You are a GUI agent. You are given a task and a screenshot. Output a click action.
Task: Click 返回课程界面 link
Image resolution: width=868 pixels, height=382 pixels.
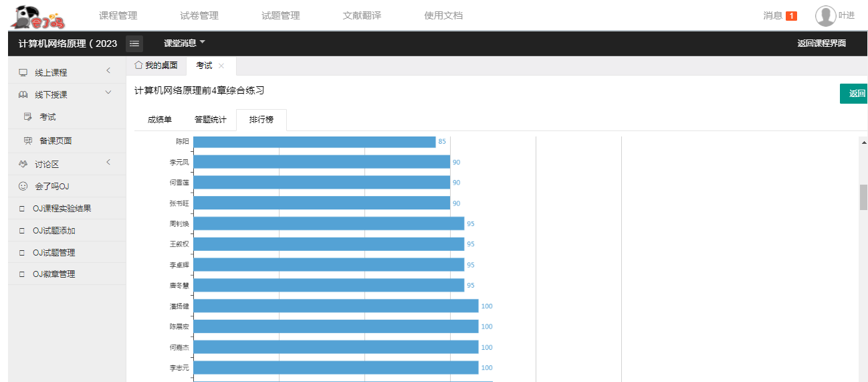coord(821,43)
